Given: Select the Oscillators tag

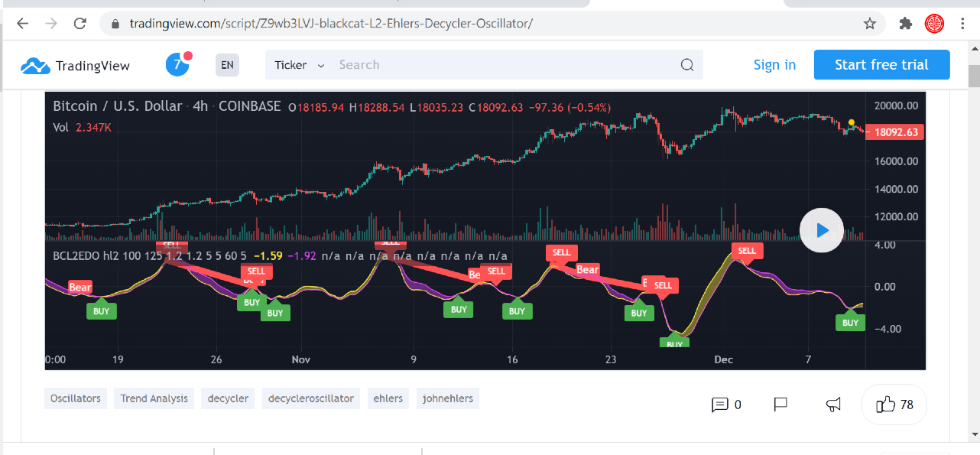Looking at the screenshot, I should 76,398.
